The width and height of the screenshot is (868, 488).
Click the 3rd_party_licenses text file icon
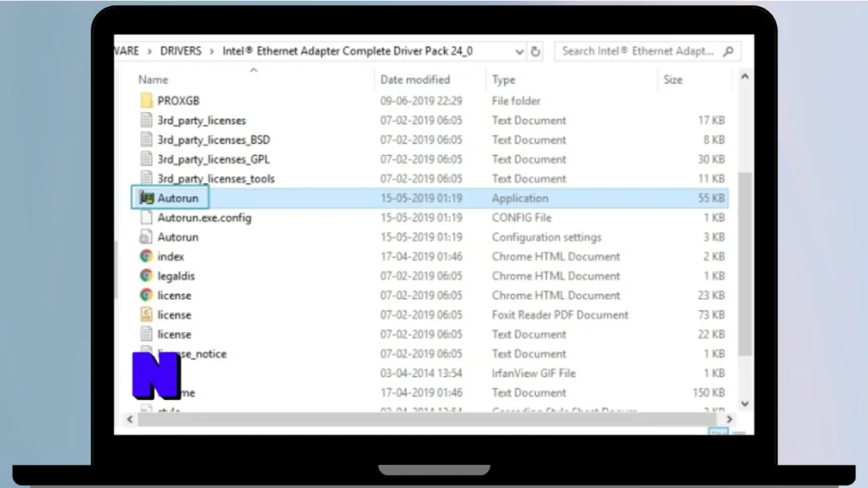(x=146, y=120)
